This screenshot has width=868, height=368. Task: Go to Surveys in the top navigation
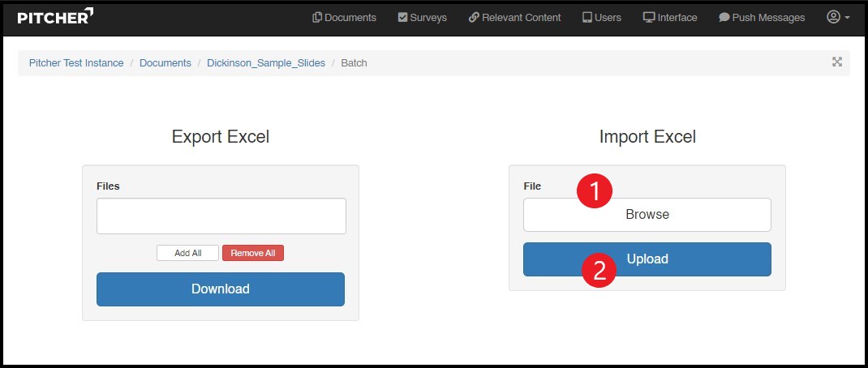point(422,18)
